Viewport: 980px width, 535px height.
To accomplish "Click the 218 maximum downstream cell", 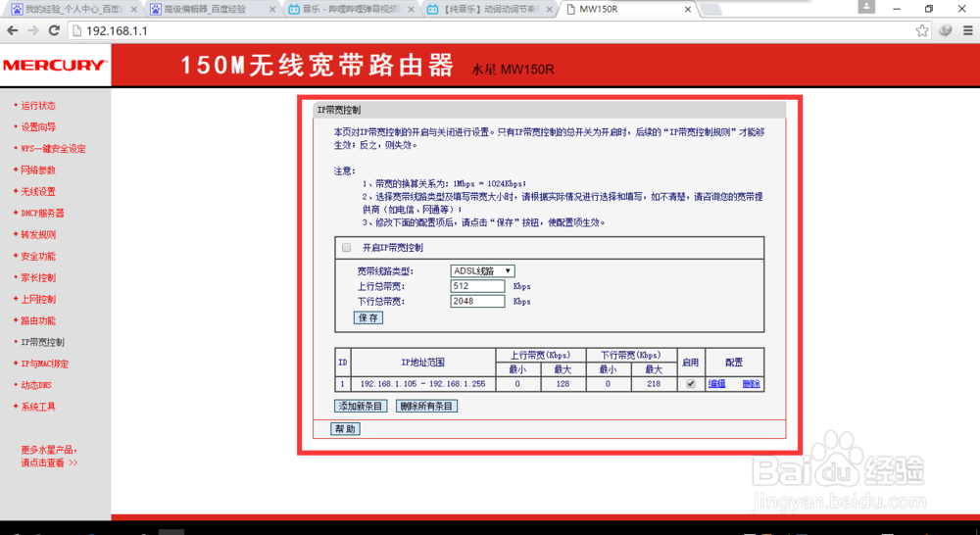I will click(654, 384).
